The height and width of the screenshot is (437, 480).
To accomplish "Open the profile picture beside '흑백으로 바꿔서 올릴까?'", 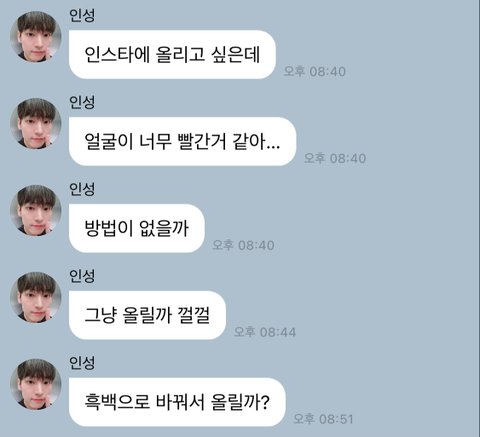I will coord(36,384).
